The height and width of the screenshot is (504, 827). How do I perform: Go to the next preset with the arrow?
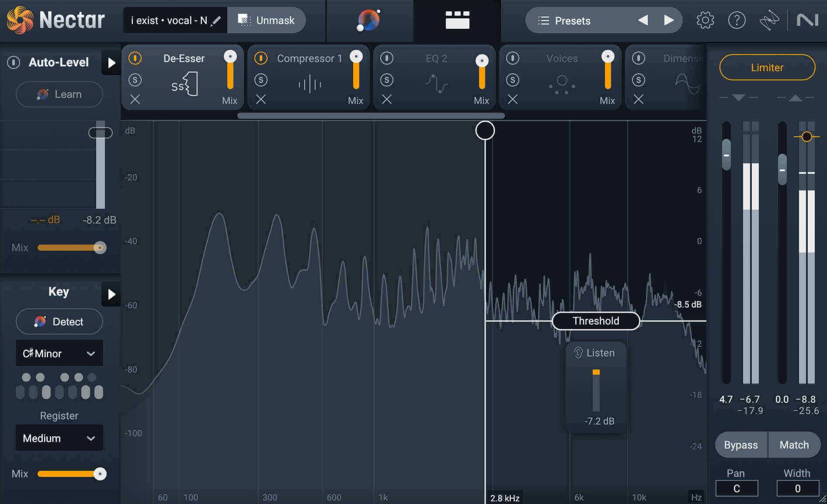coord(668,20)
